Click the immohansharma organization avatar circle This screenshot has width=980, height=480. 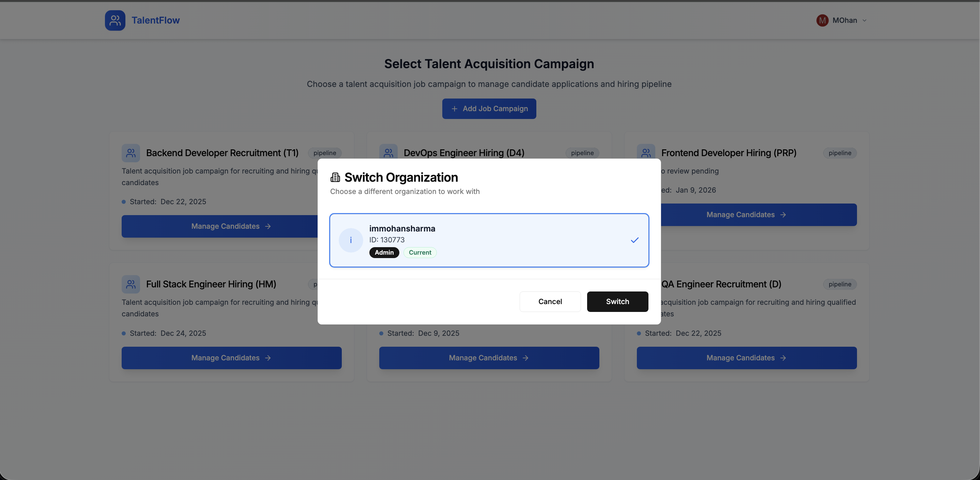351,240
